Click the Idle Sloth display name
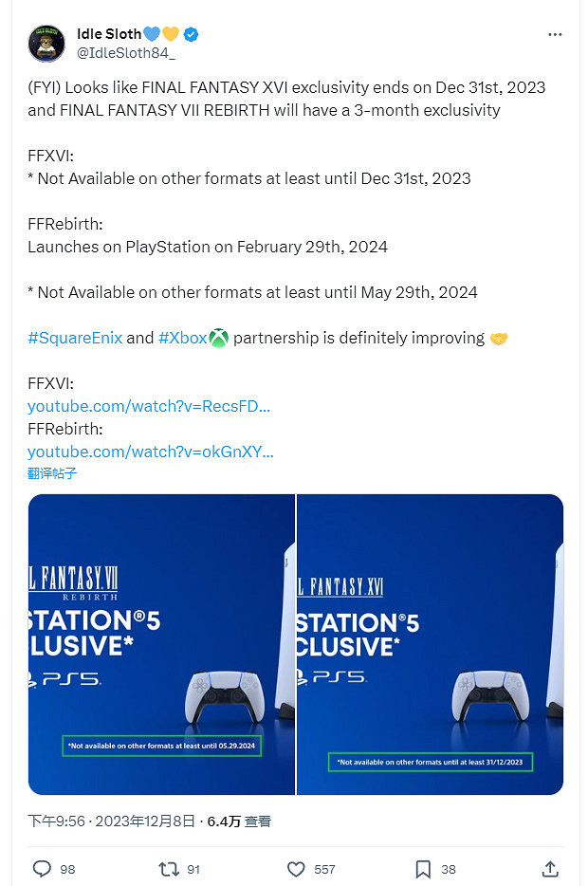Image resolution: width=588 pixels, height=886 pixels. pos(108,34)
